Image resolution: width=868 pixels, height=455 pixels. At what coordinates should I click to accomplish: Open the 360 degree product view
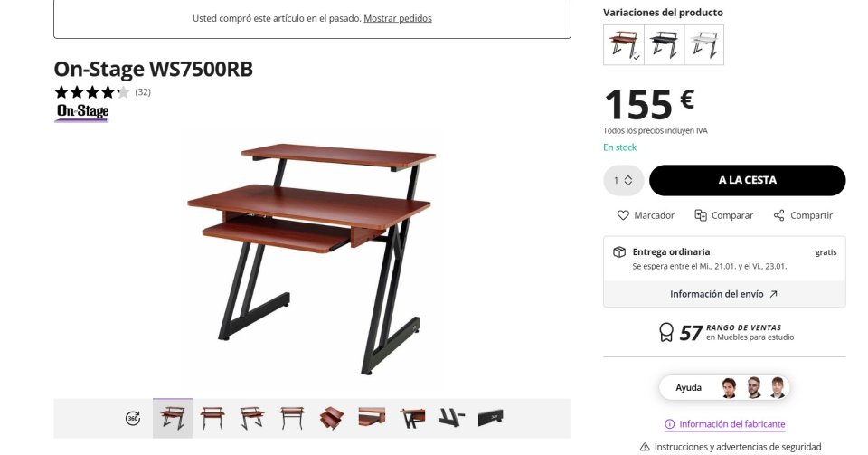point(133,418)
